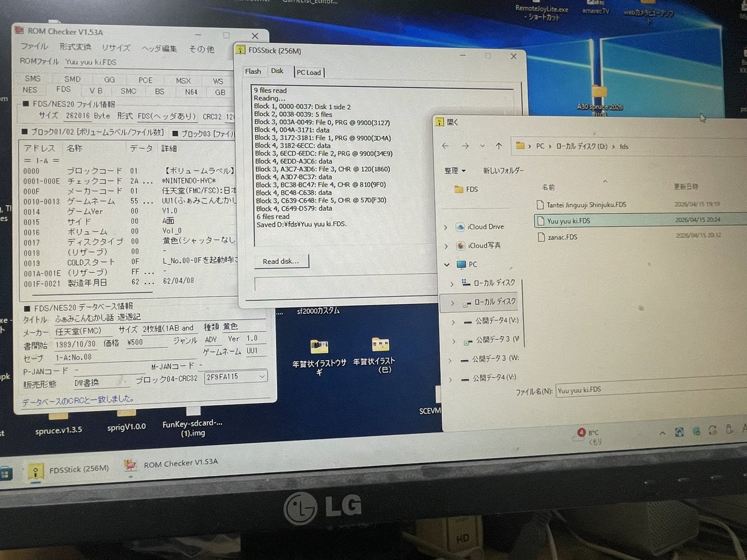747x560 pixels.
Task: Click the fds breadcrumb in the address bar
Action: pyautogui.click(x=624, y=147)
